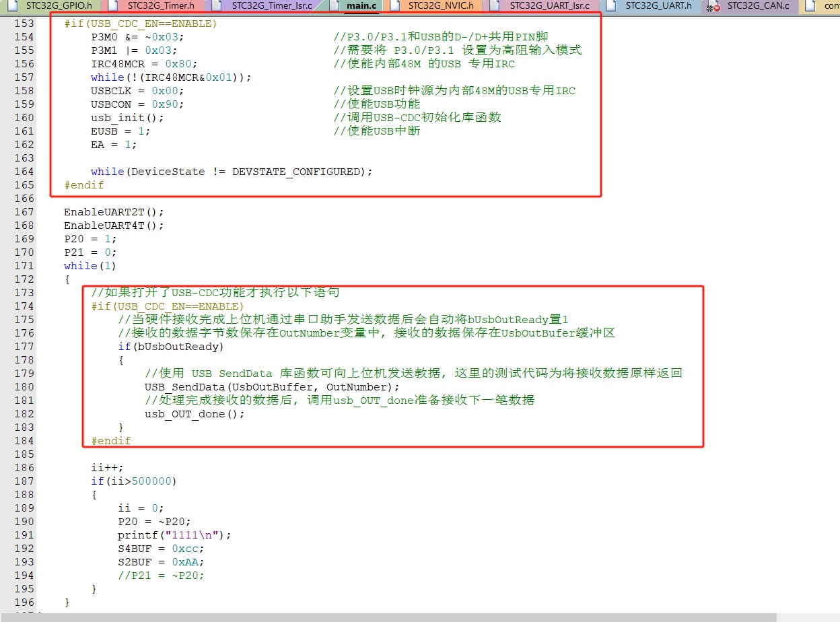Viewport: 840px width, 622px height.
Task: Click the commented //P21 = ~P20; line
Action: (x=161, y=576)
